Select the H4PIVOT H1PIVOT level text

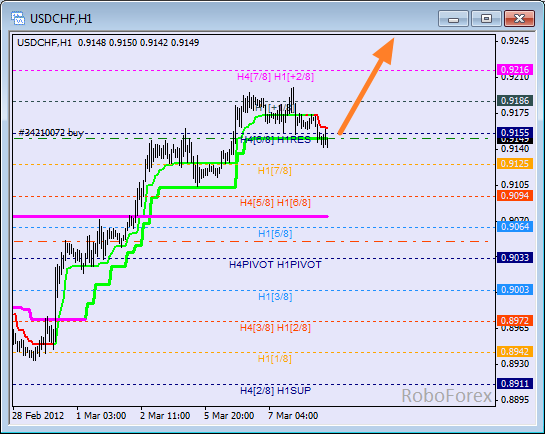click(275, 265)
